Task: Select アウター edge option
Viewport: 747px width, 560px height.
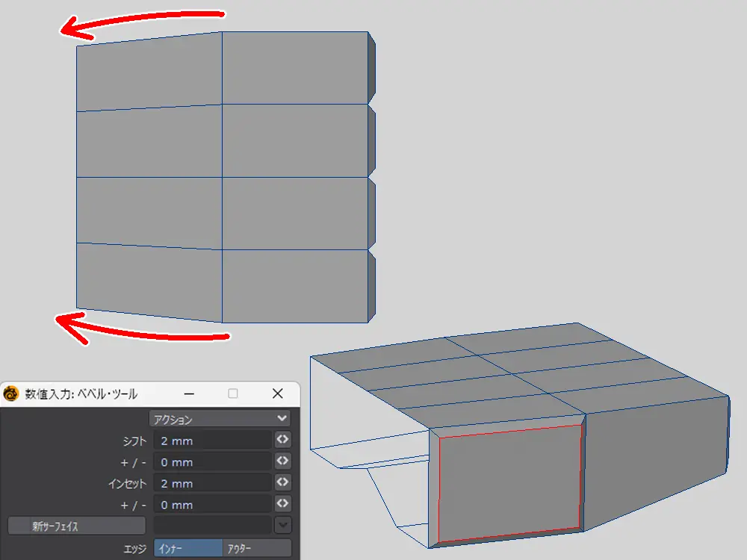Action: (x=257, y=549)
